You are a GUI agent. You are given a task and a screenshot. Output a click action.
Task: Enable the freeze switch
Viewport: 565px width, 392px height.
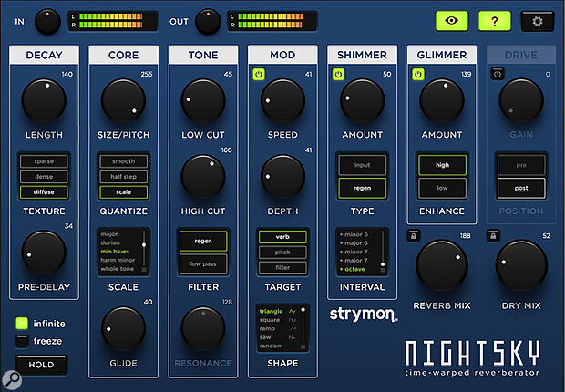pos(22,341)
